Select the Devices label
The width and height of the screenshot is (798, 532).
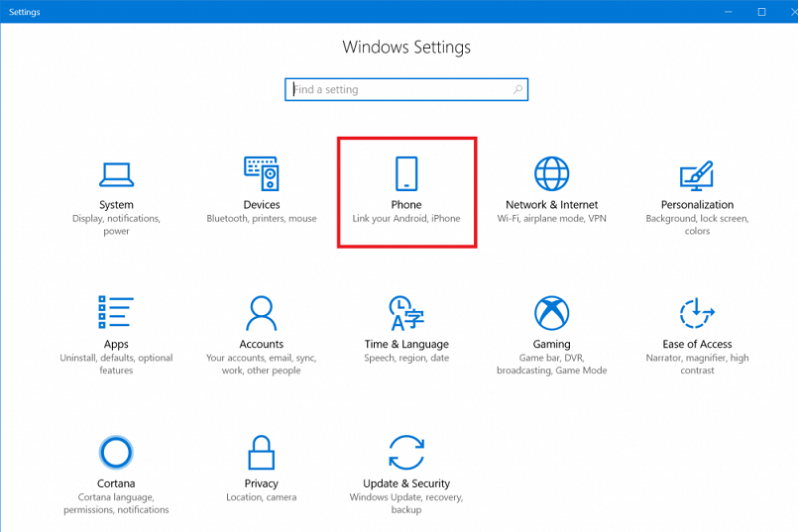[x=262, y=204]
